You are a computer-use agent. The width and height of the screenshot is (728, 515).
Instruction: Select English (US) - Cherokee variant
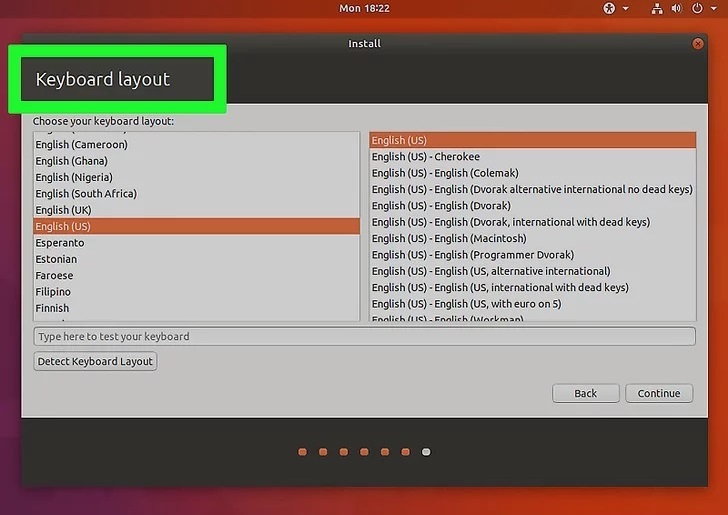[x=533, y=156]
